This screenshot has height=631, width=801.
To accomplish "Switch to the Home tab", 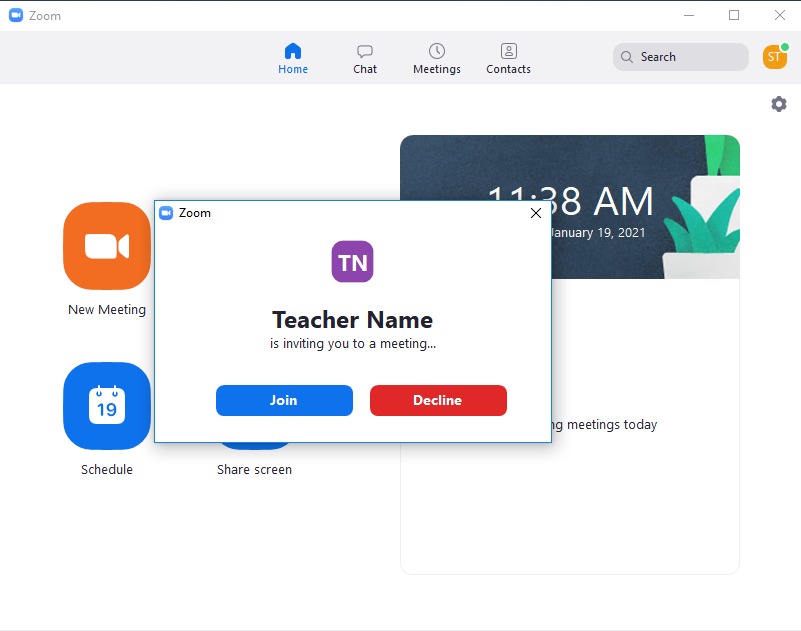I will pos(293,59).
